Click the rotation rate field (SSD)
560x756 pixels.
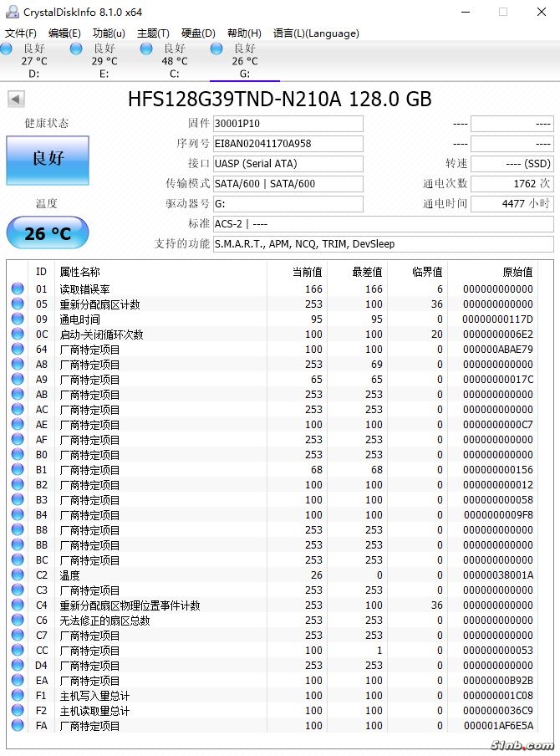[x=512, y=163]
